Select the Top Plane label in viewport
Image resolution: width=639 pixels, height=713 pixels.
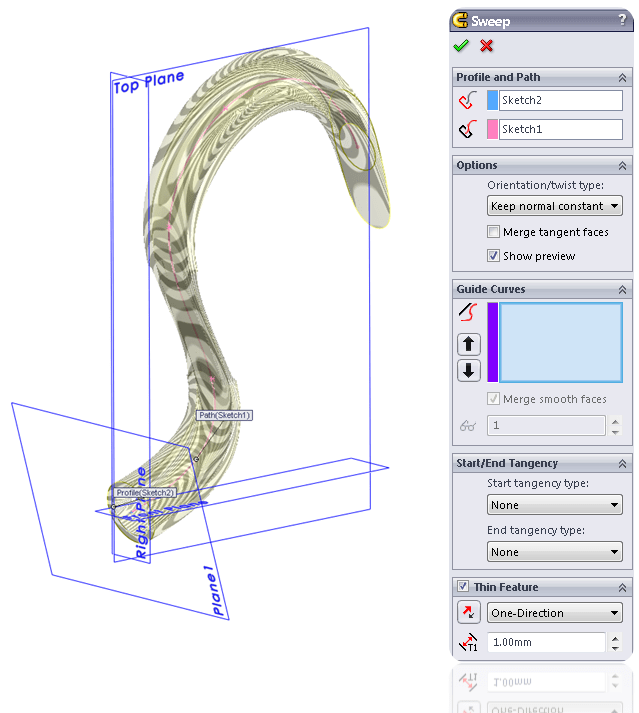tap(149, 82)
